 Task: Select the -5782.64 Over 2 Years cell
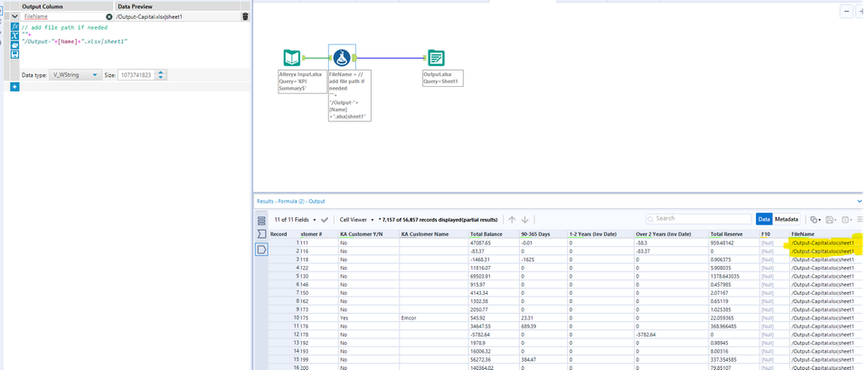click(671, 335)
